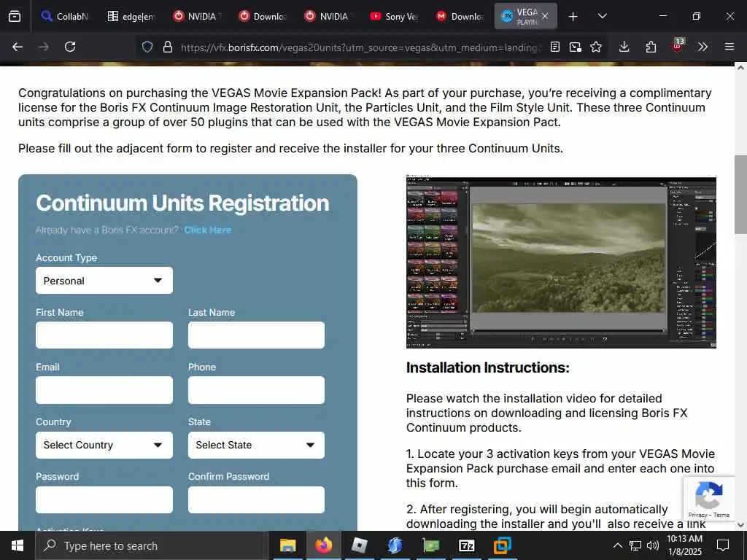Open Firefox View icon in tab bar
The width and height of the screenshot is (747, 560).
15,16
